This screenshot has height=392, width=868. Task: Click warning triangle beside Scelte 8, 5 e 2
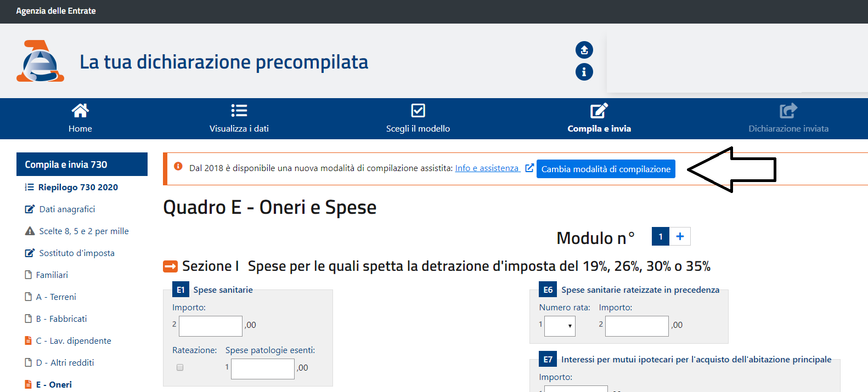click(30, 231)
